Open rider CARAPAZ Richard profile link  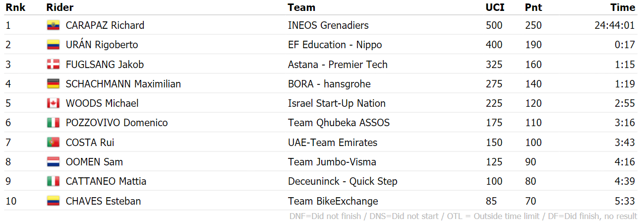[x=105, y=25]
